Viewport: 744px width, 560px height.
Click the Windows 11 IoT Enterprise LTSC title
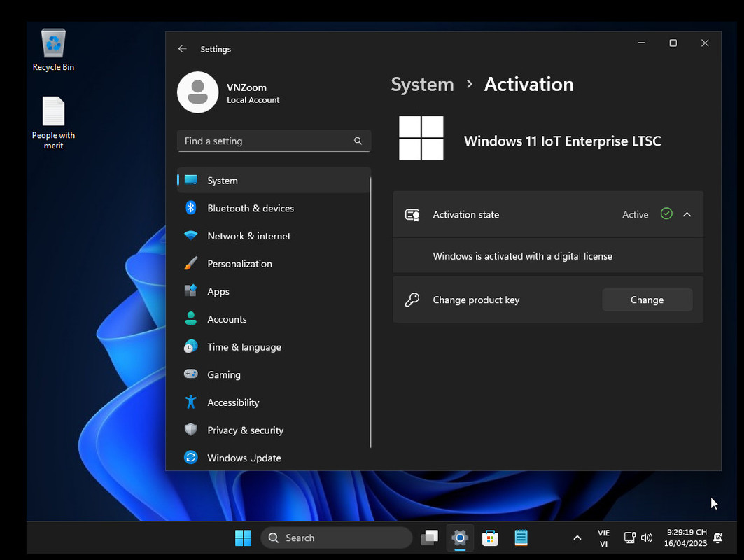(x=562, y=141)
